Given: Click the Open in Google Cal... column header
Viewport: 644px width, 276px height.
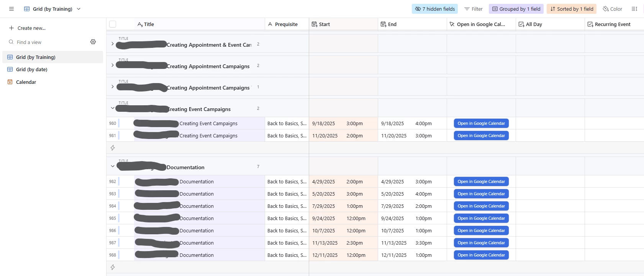Looking at the screenshot, I should [482, 24].
